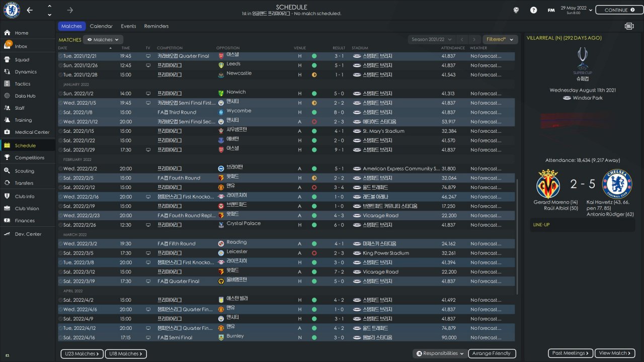Open the Club Info sidebar icon

(7, 196)
